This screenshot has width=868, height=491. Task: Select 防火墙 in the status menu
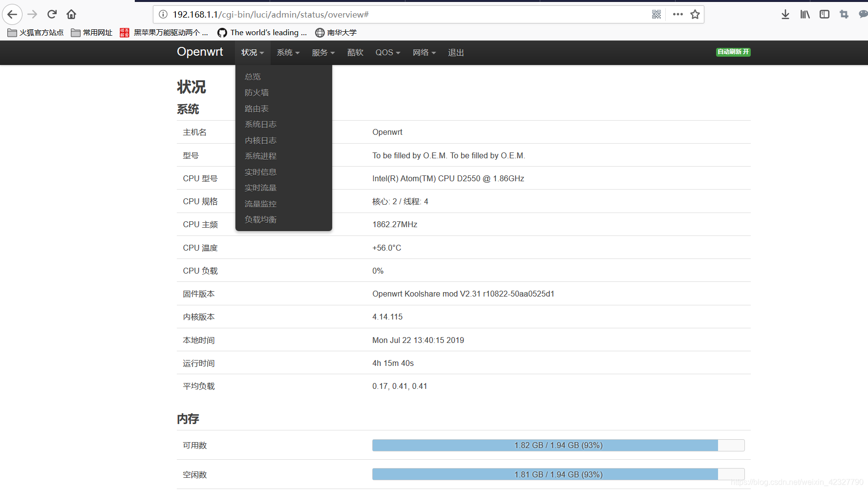click(x=284, y=93)
